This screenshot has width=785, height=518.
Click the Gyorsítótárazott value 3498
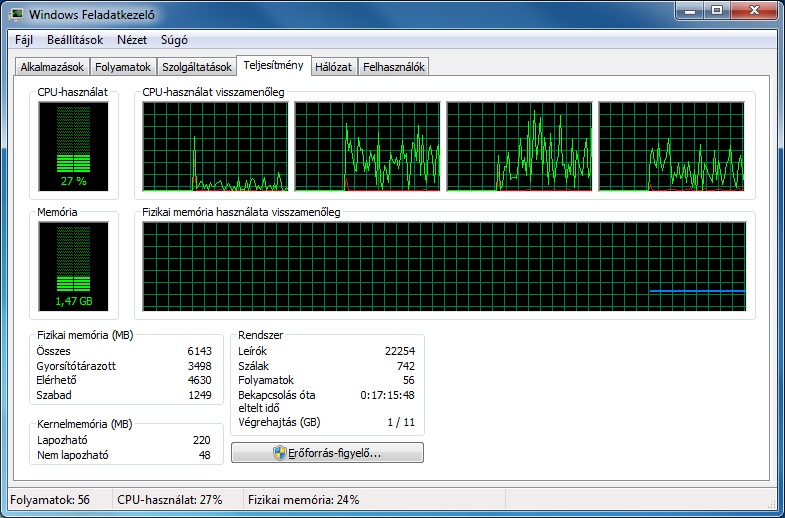pyautogui.click(x=200, y=366)
